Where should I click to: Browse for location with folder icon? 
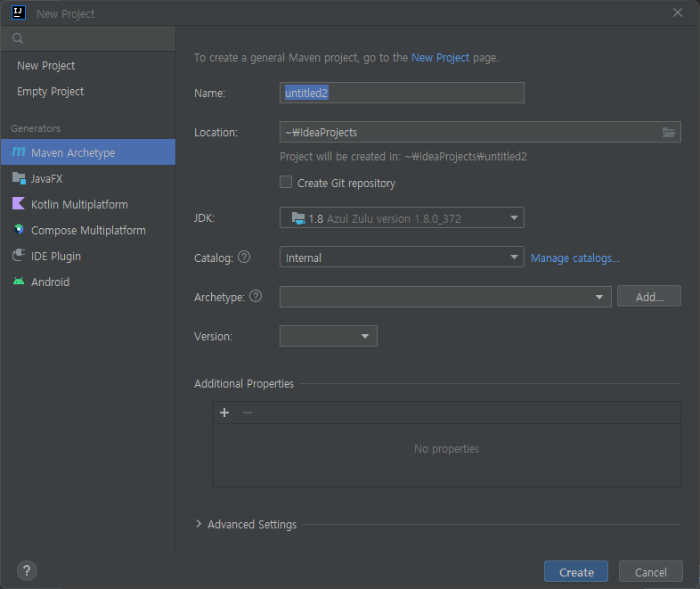click(x=668, y=132)
